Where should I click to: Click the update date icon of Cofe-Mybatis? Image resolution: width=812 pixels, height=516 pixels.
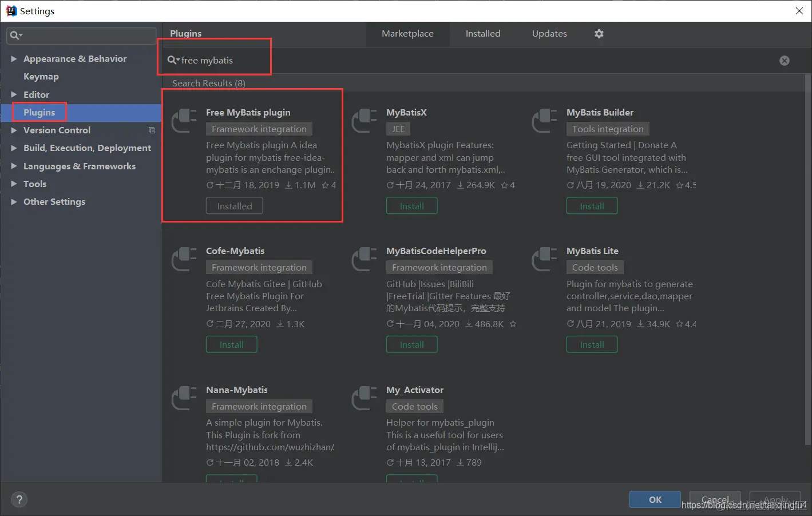tap(210, 324)
